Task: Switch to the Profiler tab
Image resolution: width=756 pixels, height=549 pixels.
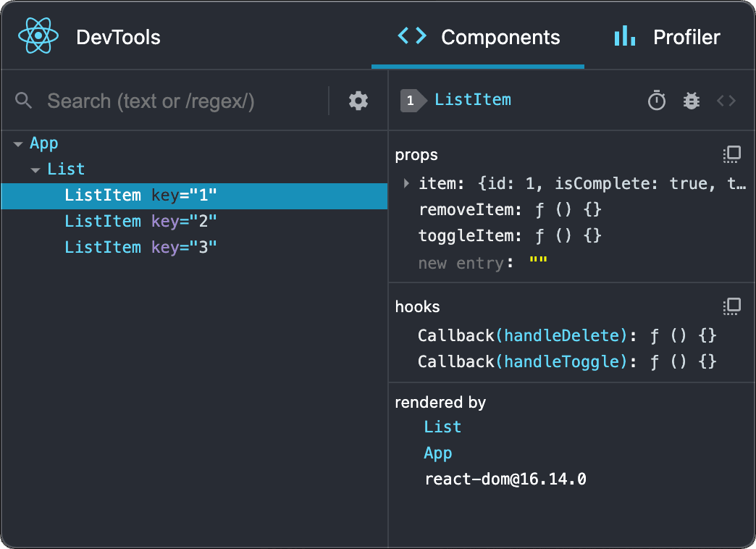Action: click(x=667, y=37)
